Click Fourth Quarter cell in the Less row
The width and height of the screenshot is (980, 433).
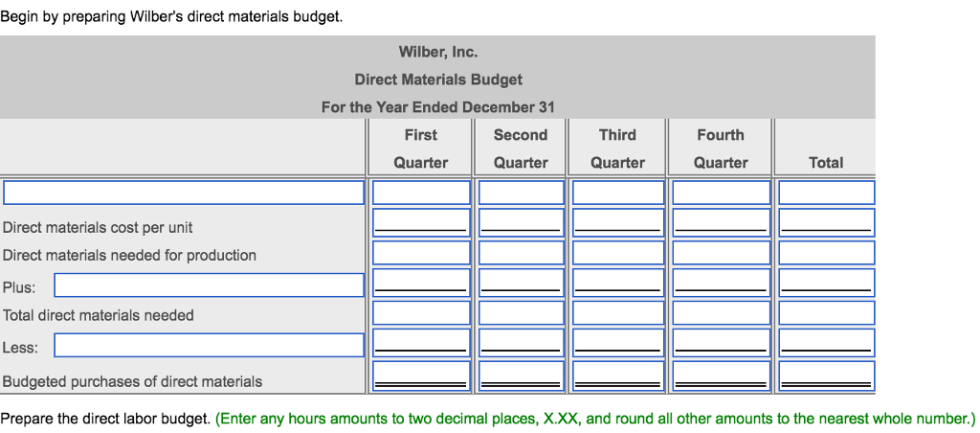click(722, 343)
